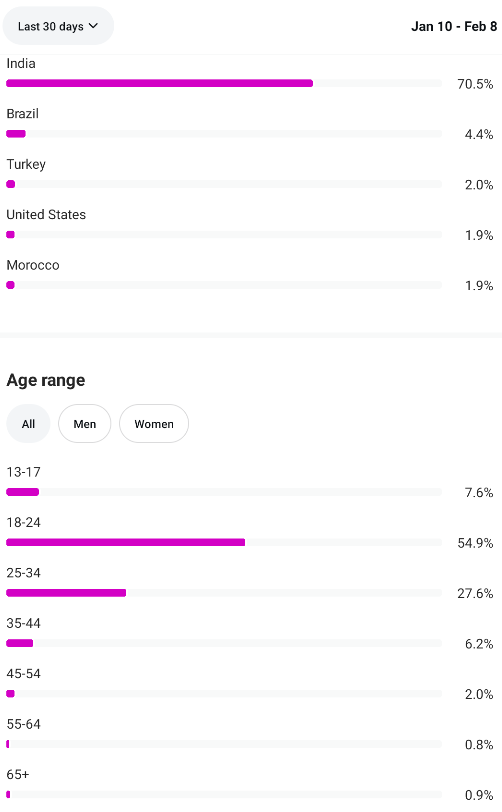Select the Women age filter
The width and height of the screenshot is (502, 812).
154,424
